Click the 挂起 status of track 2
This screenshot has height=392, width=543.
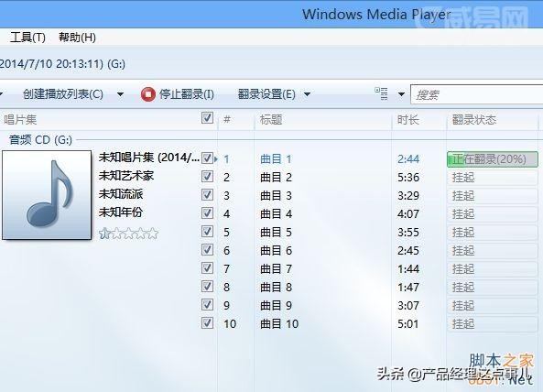pos(463,178)
